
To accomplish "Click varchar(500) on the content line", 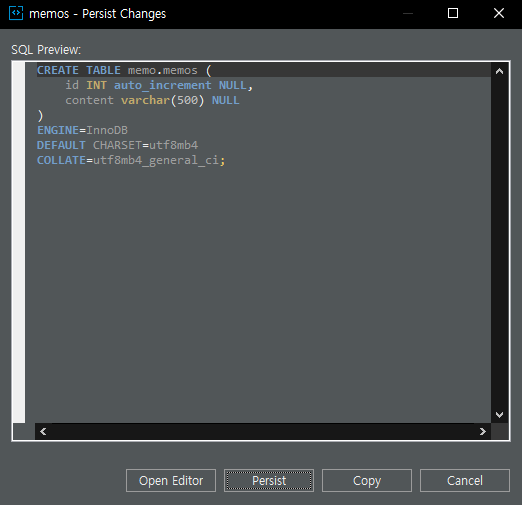I will point(162,100).
